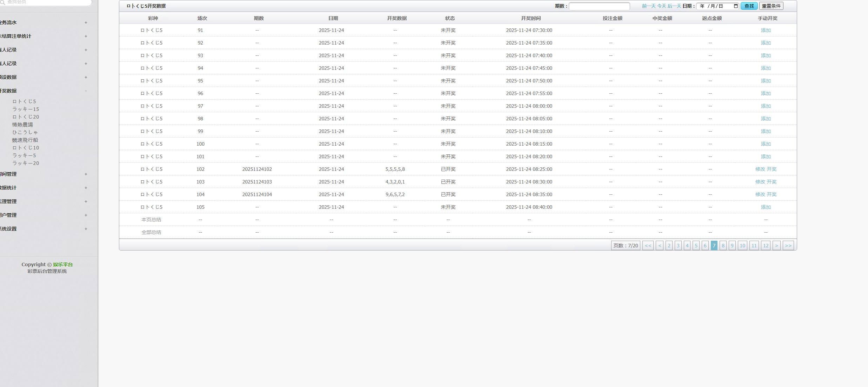
Task: Click 添加 for round 91
Action: tap(766, 30)
